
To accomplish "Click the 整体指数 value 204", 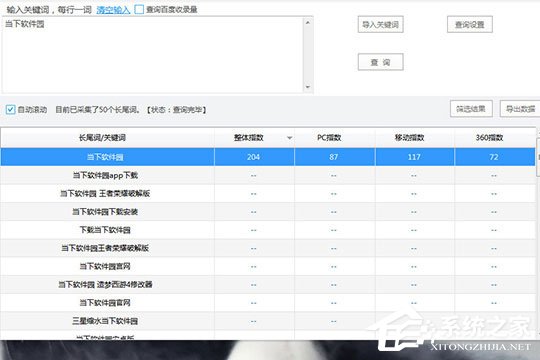I will [x=253, y=157].
